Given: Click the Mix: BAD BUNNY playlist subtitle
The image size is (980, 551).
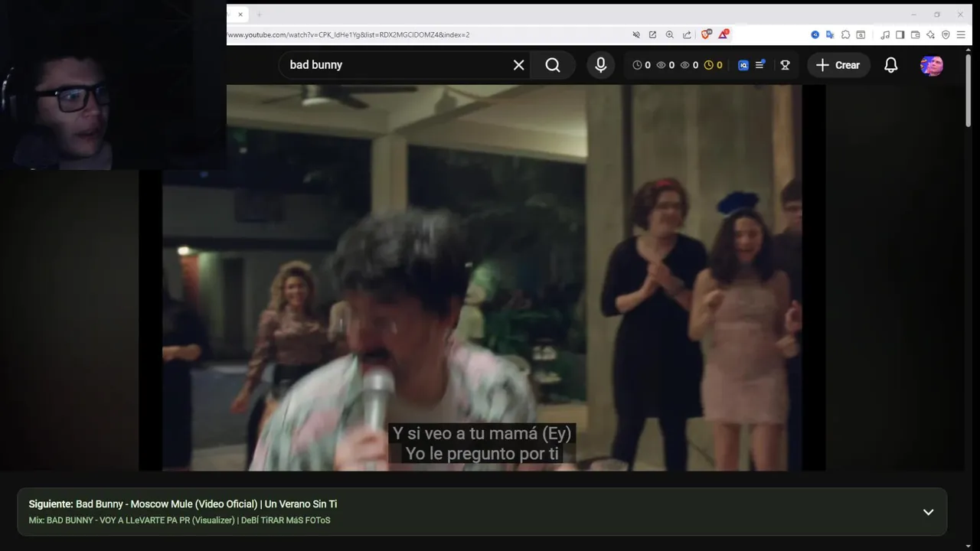Looking at the screenshot, I should click(x=179, y=520).
